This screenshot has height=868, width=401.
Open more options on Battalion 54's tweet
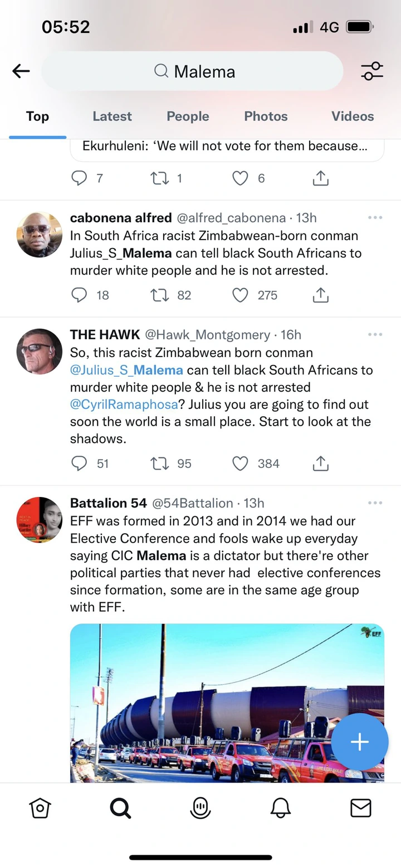[x=375, y=503]
